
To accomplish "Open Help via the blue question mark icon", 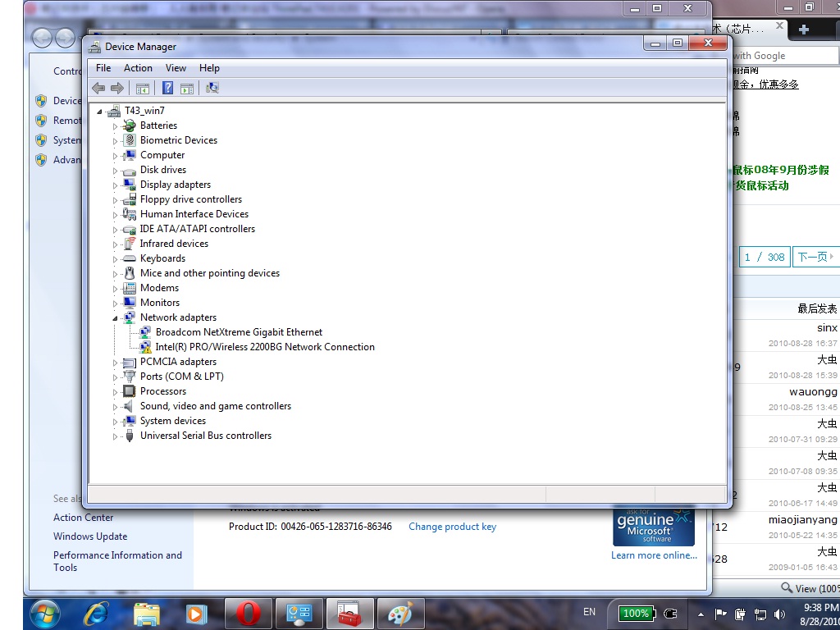I will (x=167, y=88).
